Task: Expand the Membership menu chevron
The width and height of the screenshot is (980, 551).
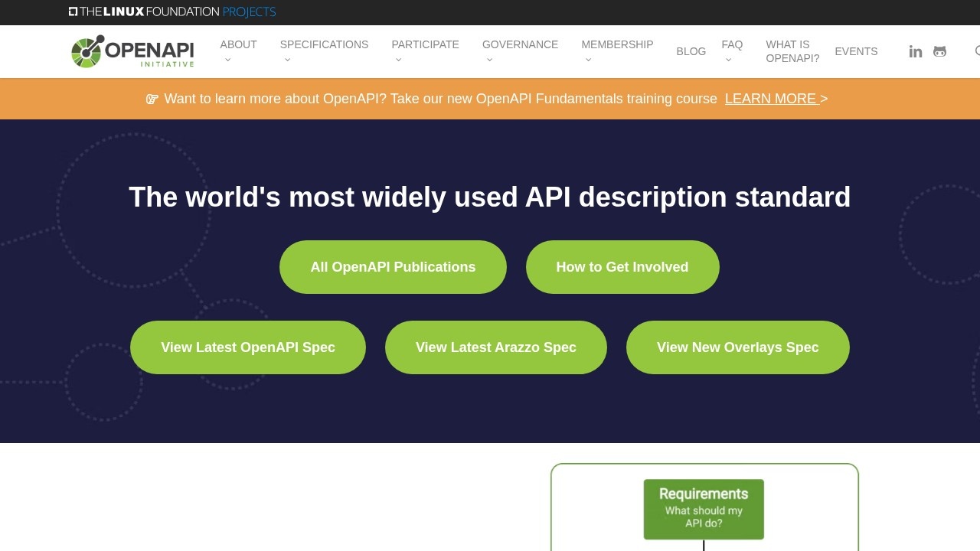Action: (x=588, y=60)
